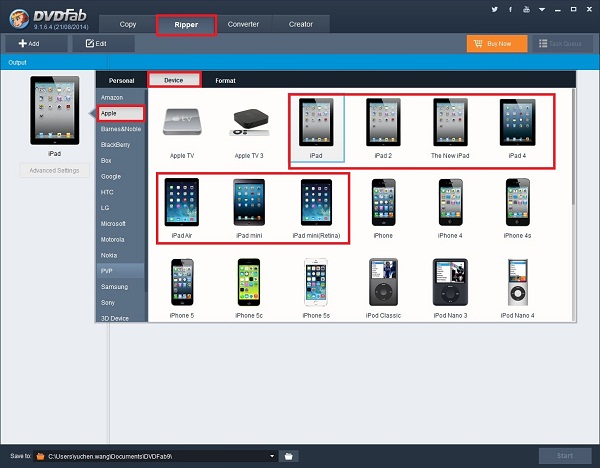Select the iPhone 4s device

pos(517,208)
